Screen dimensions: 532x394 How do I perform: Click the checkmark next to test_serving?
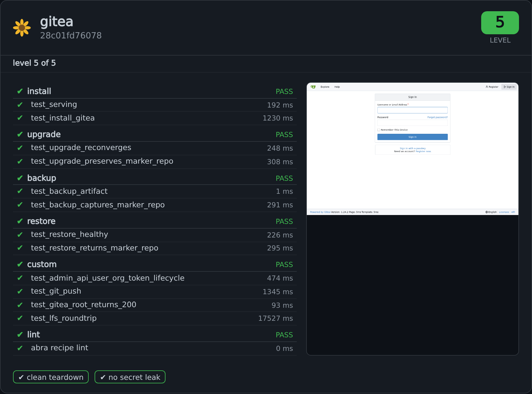point(20,105)
